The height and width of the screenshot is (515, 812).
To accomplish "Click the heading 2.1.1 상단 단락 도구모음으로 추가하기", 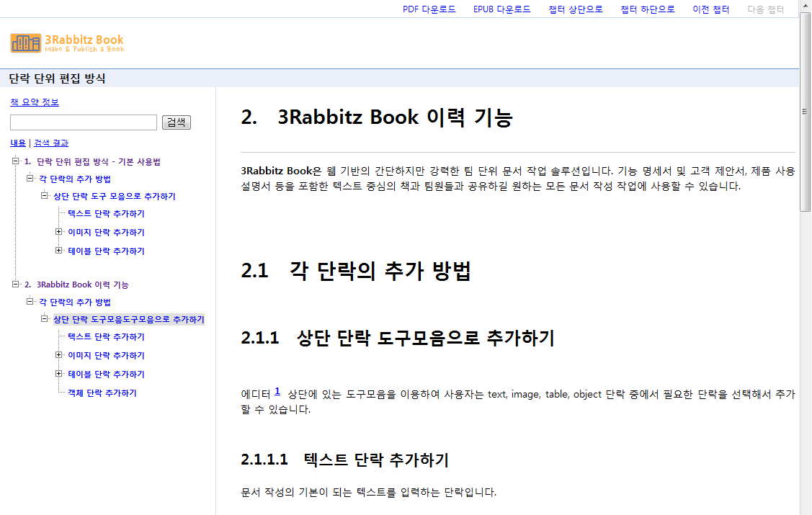I will 398,338.
